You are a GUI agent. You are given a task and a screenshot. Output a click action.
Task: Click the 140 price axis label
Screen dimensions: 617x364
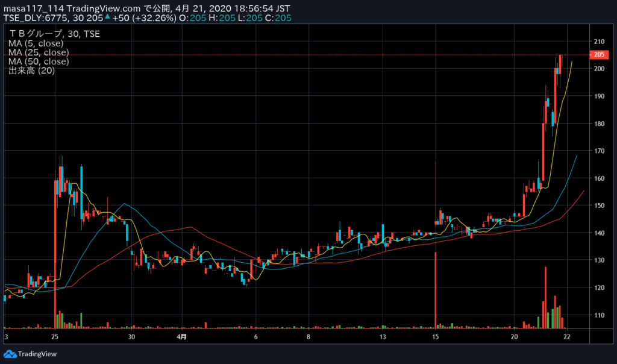(x=600, y=233)
